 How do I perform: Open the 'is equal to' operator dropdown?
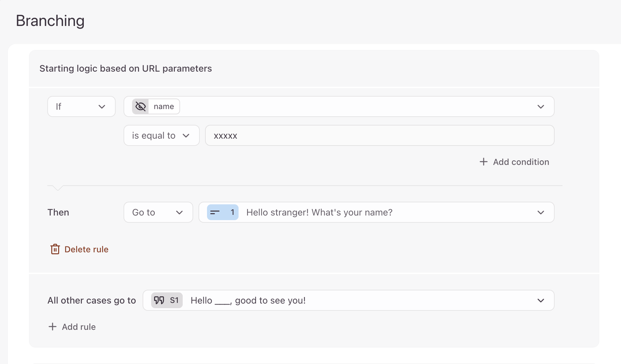[x=161, y=135]
